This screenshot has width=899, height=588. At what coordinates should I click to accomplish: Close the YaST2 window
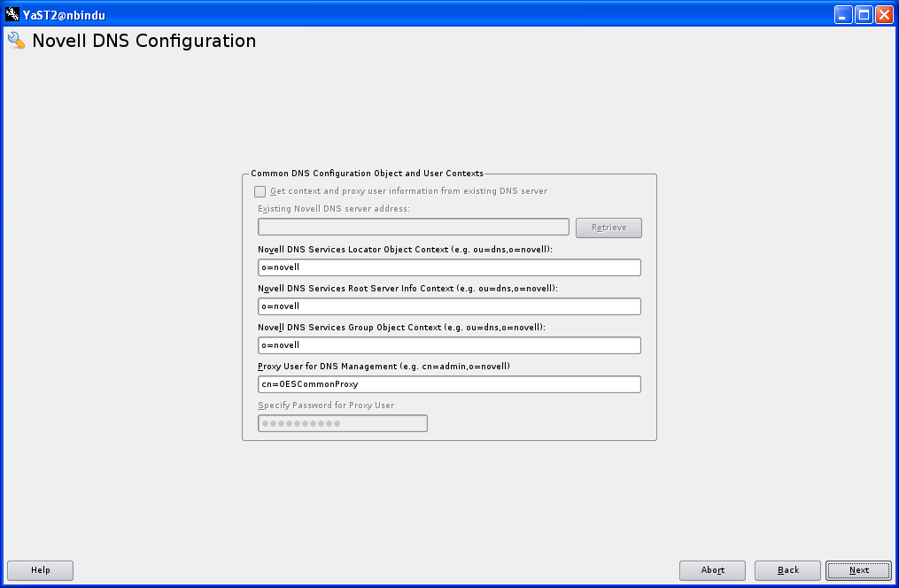coord(884,14)
